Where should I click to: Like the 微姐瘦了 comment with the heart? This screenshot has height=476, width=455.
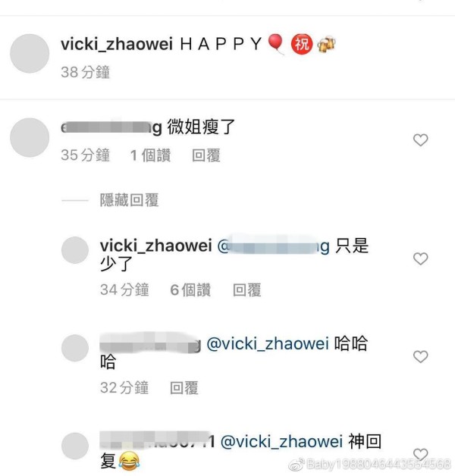point(420,140)
